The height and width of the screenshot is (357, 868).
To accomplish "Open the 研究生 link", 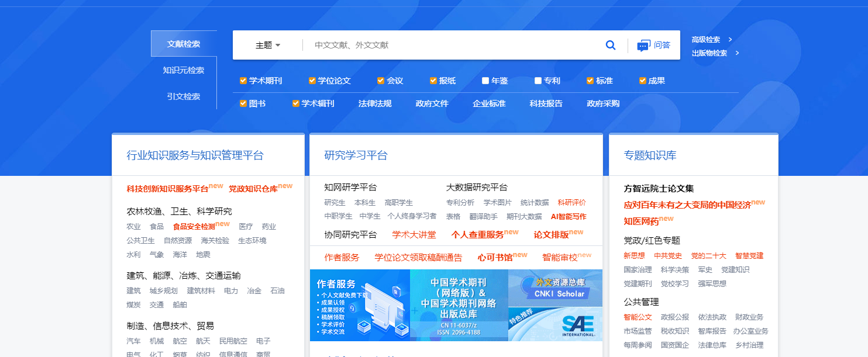I will click(335, 202).
